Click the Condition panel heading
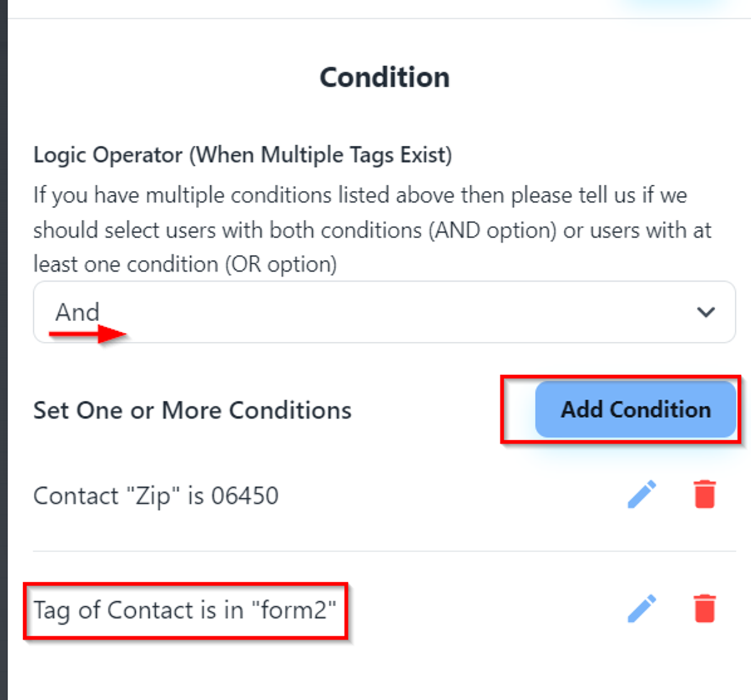The height and width of the screenshot is (700, 751). [384, 78]
